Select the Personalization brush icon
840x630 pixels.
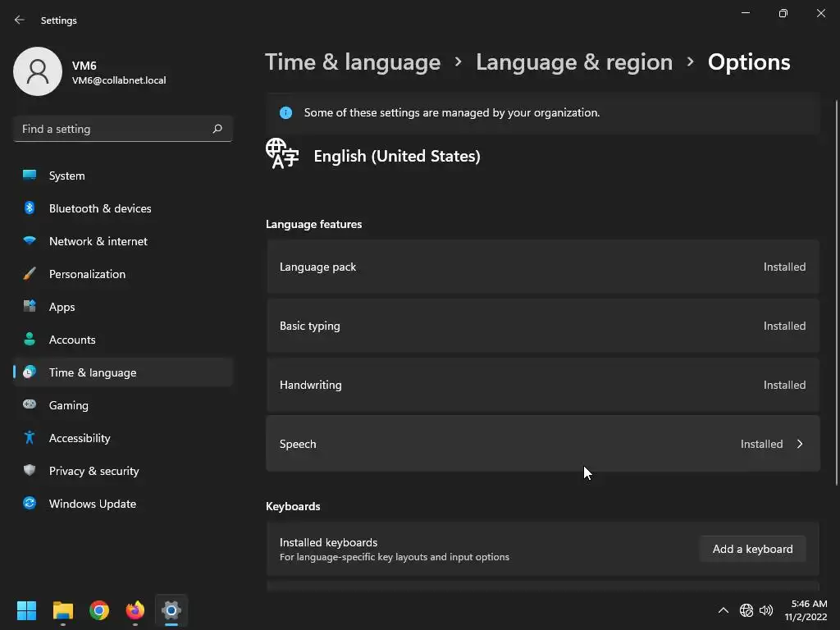point(30,274)
